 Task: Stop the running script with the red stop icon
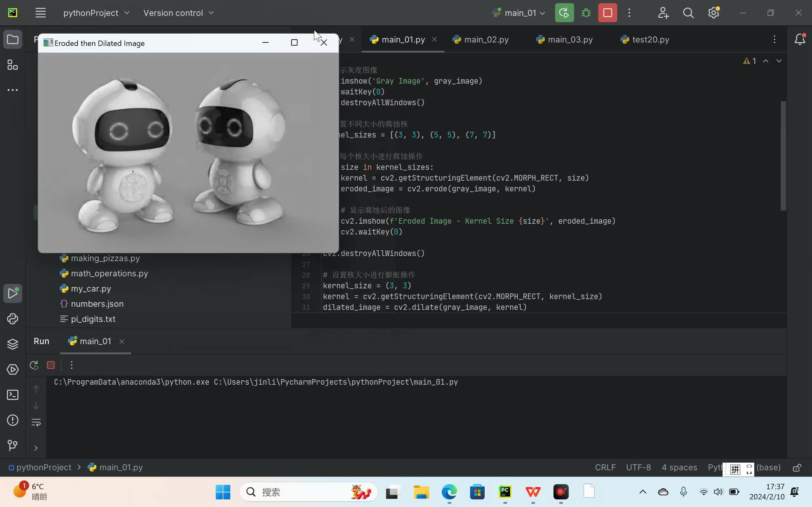tap(607, 13)
